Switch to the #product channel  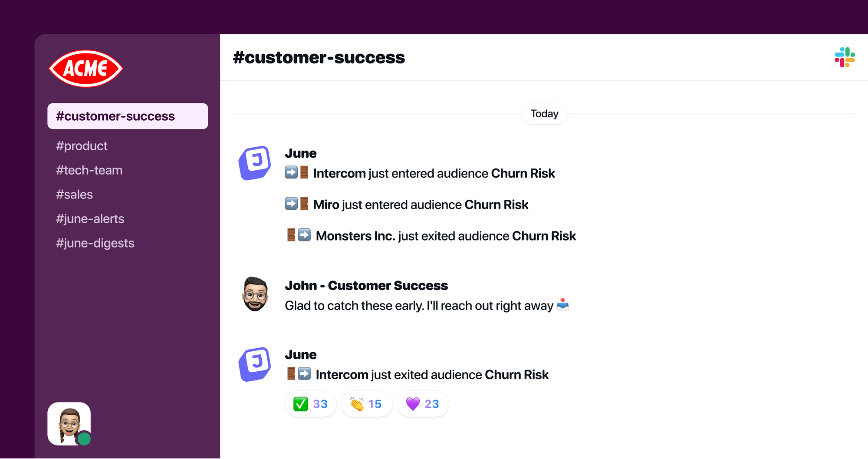click(x=82, y=146)
